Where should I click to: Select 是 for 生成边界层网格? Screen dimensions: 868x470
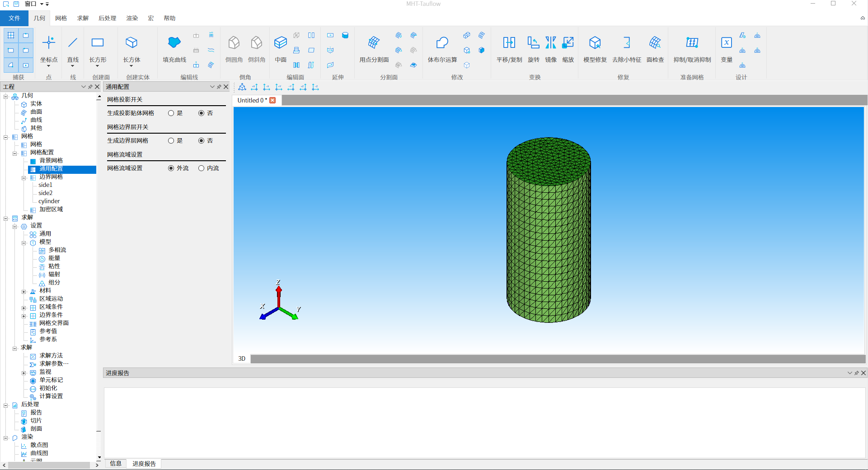point(171,141)
